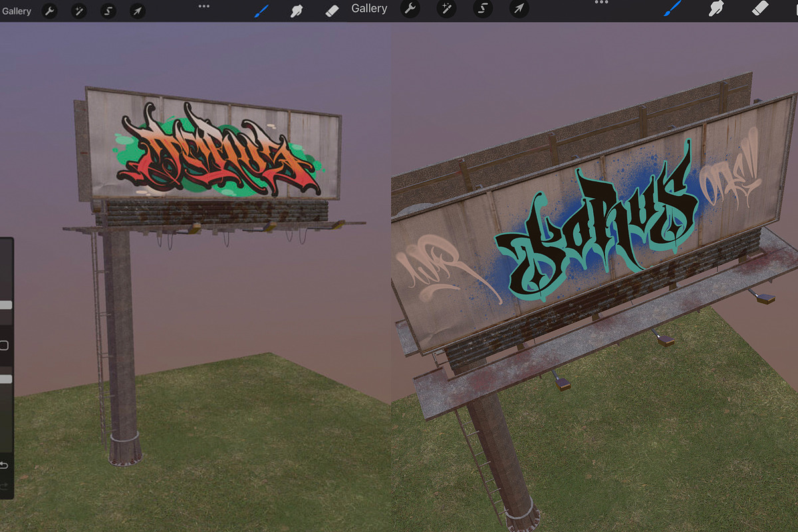
Task: Click the brush opacity slider handle in sidebar
Action: 5,379
